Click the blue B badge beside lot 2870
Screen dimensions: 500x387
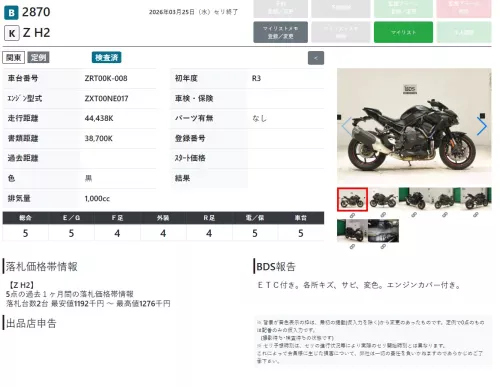[x=11, y=13]
